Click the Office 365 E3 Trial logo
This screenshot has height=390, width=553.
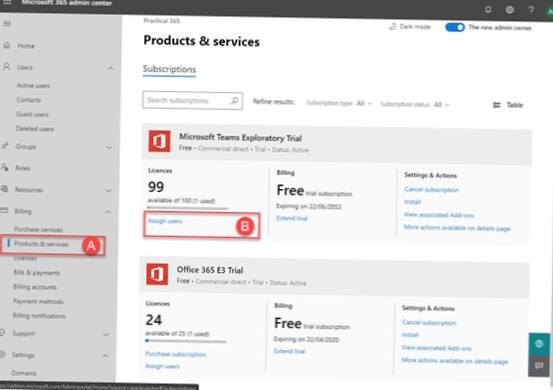(x=157, y=274)
